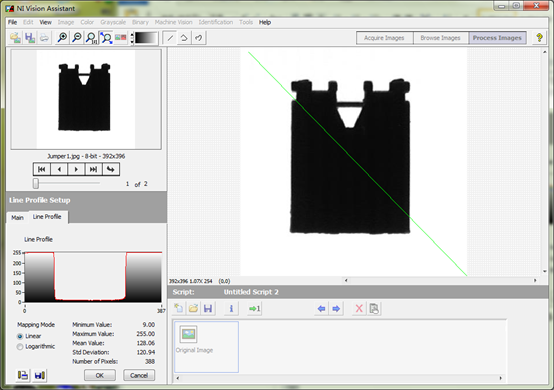Screen dimensions: 554x390
Task: Switch to Process Images mode
Action: coord(497,38)
